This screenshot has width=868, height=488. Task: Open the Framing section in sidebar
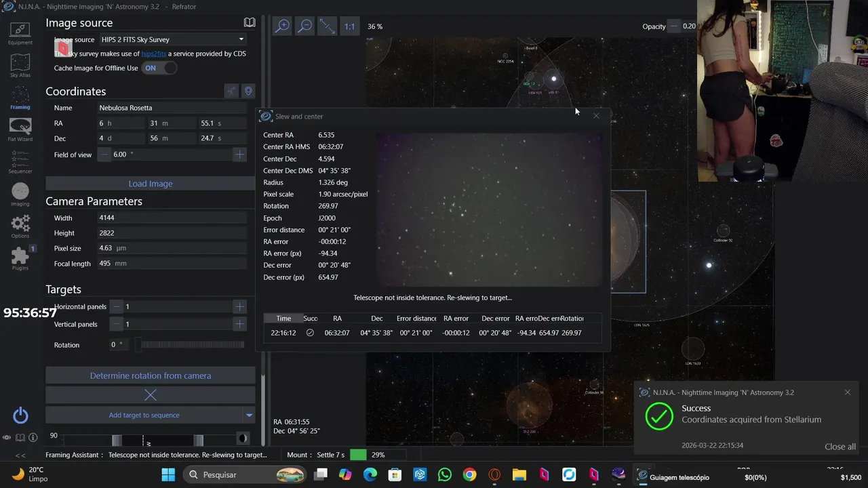pyautogui.click(x=20, y=98)
